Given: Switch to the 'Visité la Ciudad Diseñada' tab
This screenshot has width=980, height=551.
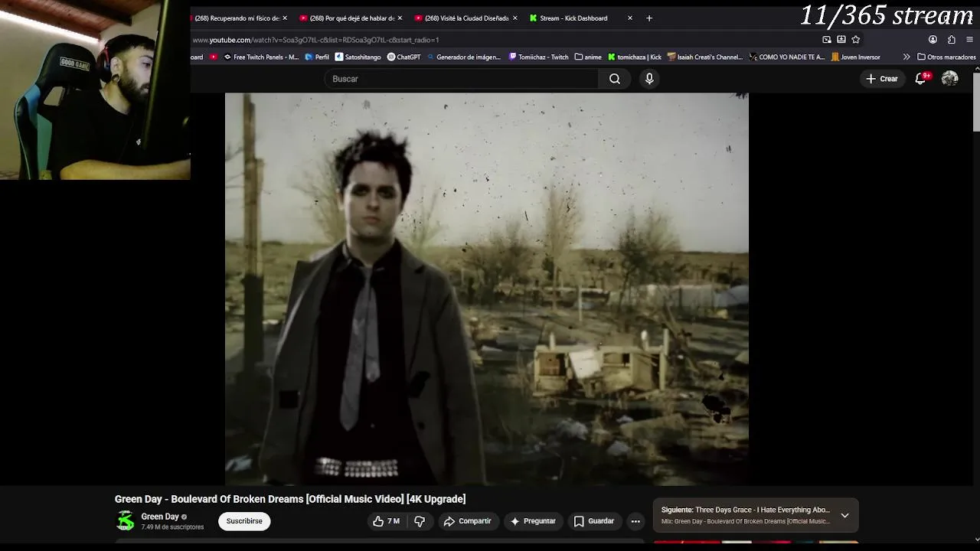Looking at the screenshot, I should 466,18.
